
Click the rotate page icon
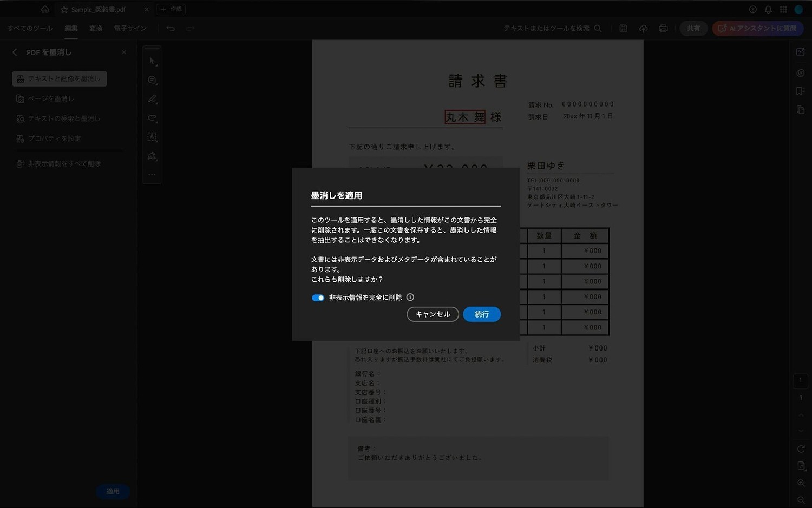[800, 448]
